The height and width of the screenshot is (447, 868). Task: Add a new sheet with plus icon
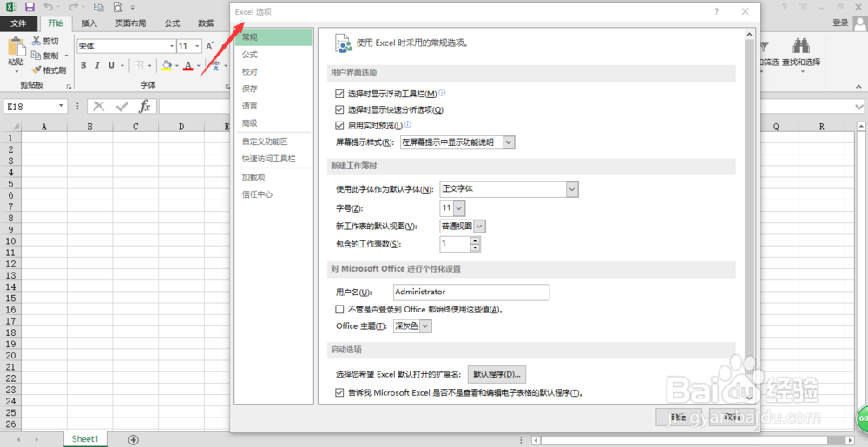pos(133,440)
